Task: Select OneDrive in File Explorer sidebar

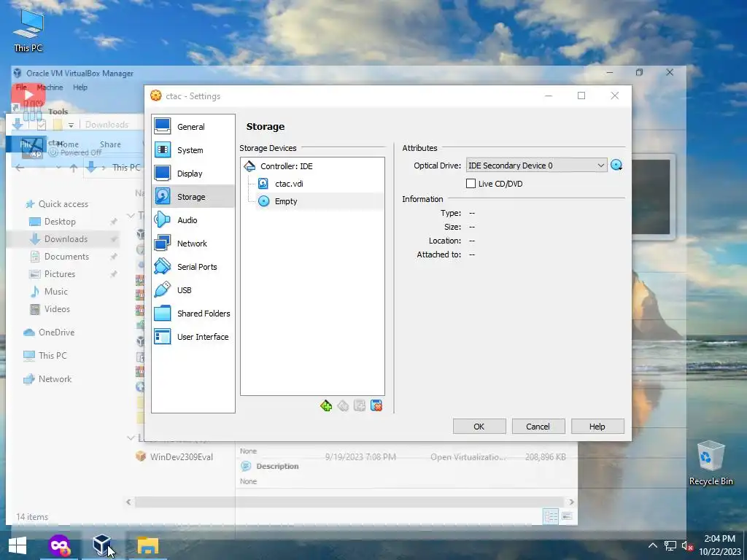Action: (x=56, y=332)
